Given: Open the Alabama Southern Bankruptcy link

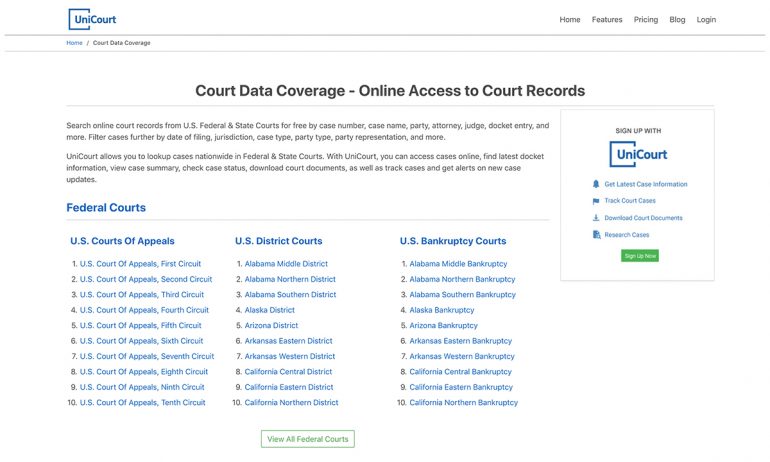Looking at the screenshot, I should (x=463, y=295).
